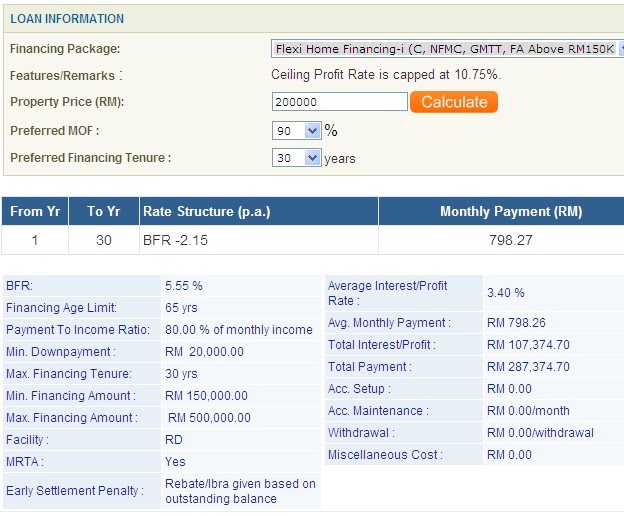Click the Financing Age Limit value 65 yrs
Screen dimensions: 624x516
(181, 308)
